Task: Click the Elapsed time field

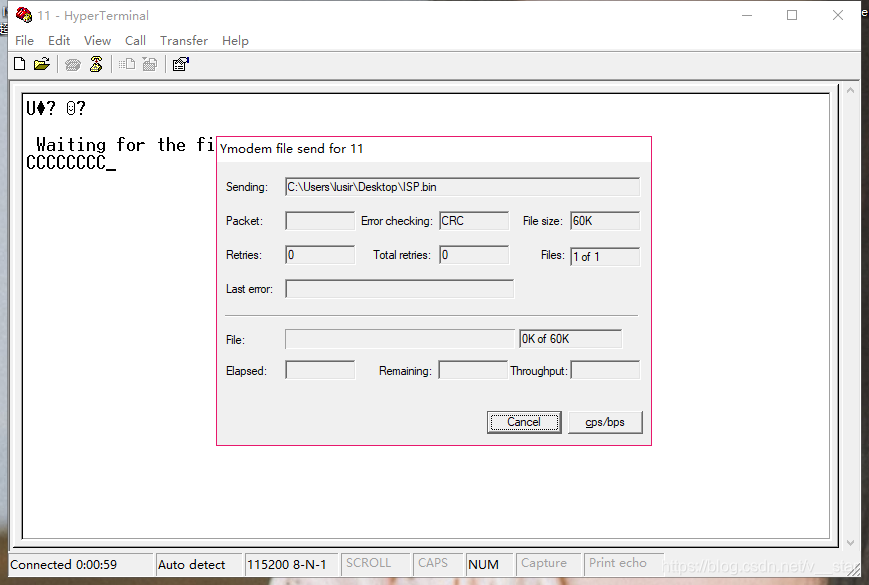Action: click(320, 370)
